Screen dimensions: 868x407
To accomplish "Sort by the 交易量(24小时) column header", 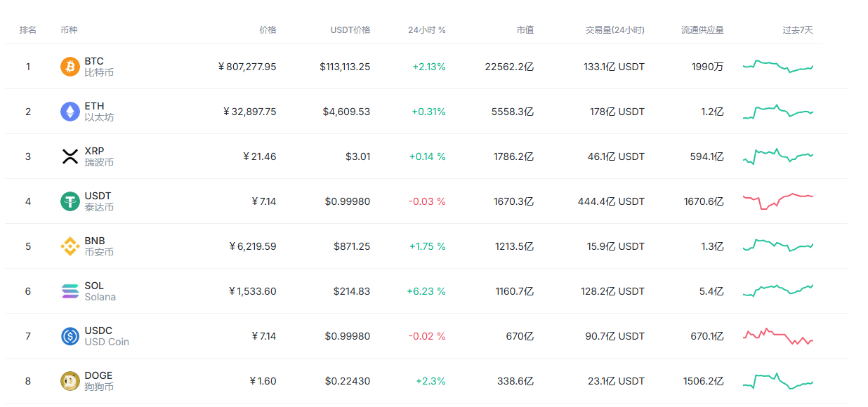I will (x=615, y=30).
